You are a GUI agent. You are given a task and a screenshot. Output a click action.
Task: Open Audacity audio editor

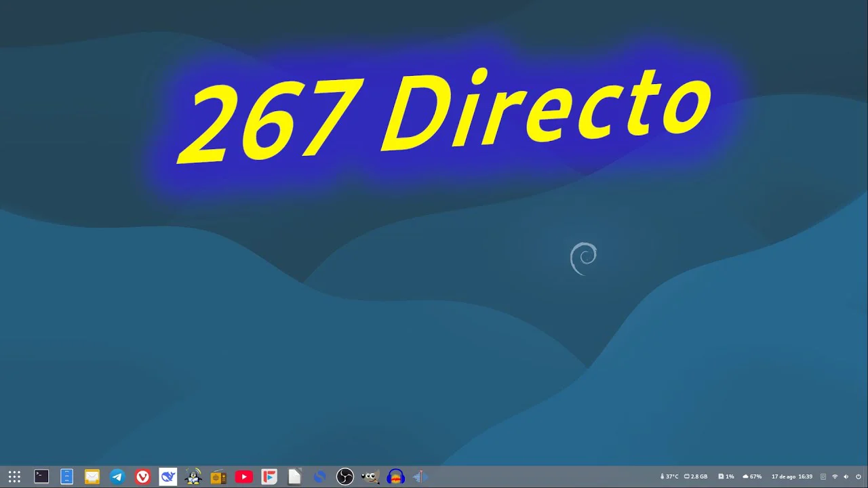pos(395,477)
